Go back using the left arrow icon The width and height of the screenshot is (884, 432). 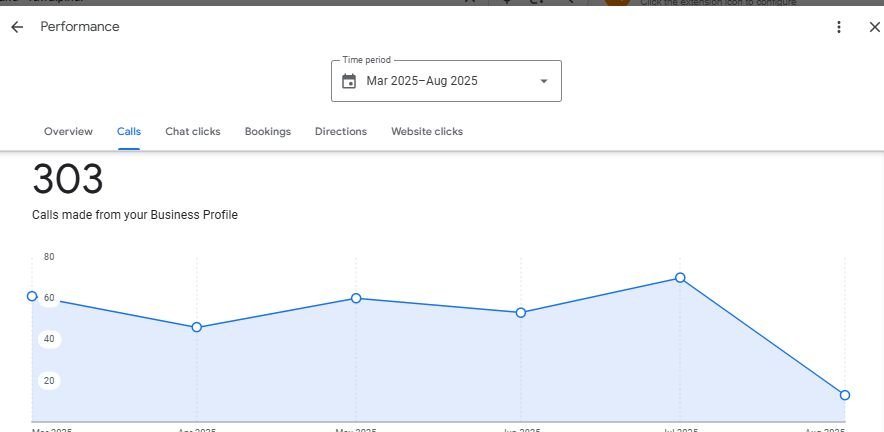click(x=17, y=27)
